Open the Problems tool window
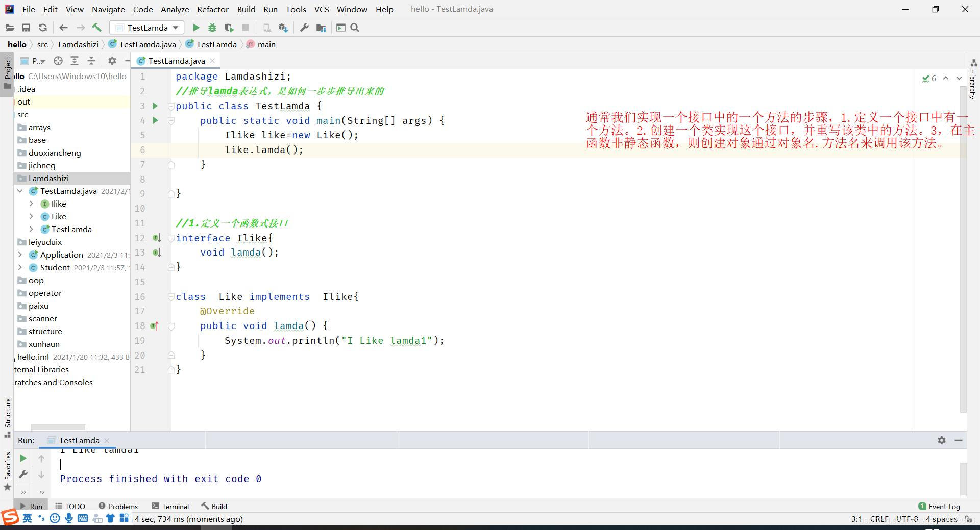 [x=118, y=506]
